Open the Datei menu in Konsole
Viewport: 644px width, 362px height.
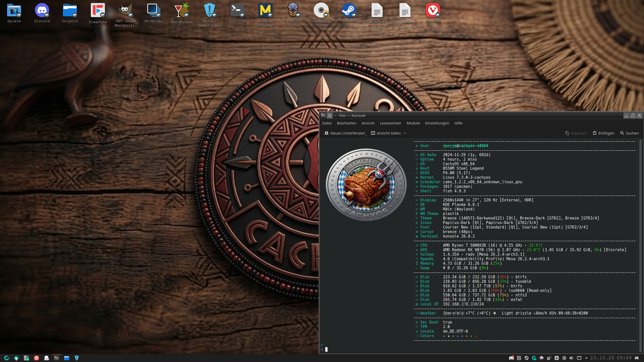click(x=327, y=123)
